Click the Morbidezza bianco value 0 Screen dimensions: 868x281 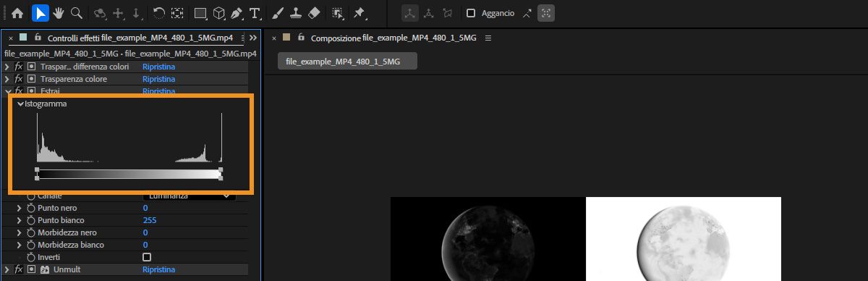coord(145,245)
